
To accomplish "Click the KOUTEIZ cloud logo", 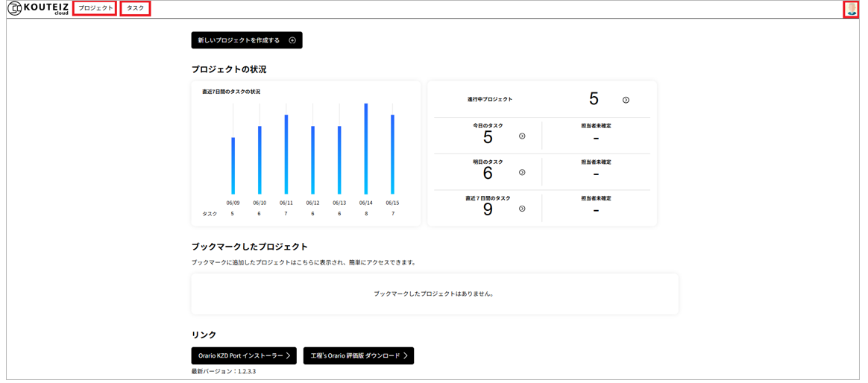I will coord(37,8).
